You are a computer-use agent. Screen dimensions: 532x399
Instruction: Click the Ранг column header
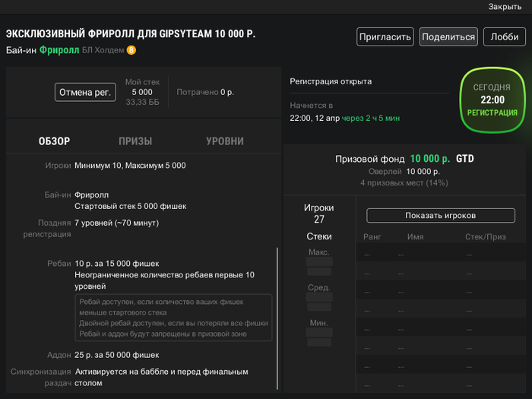(372, 237)
